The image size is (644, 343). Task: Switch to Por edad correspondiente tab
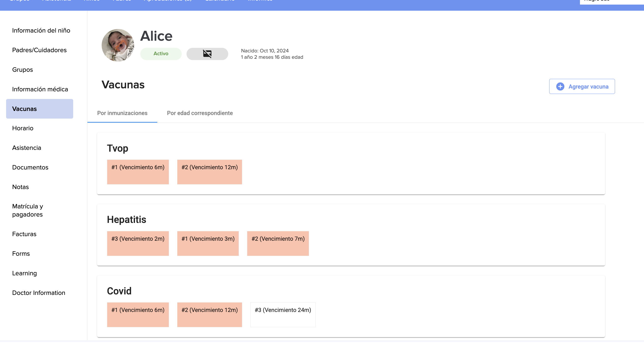click(x=200, y=113)
